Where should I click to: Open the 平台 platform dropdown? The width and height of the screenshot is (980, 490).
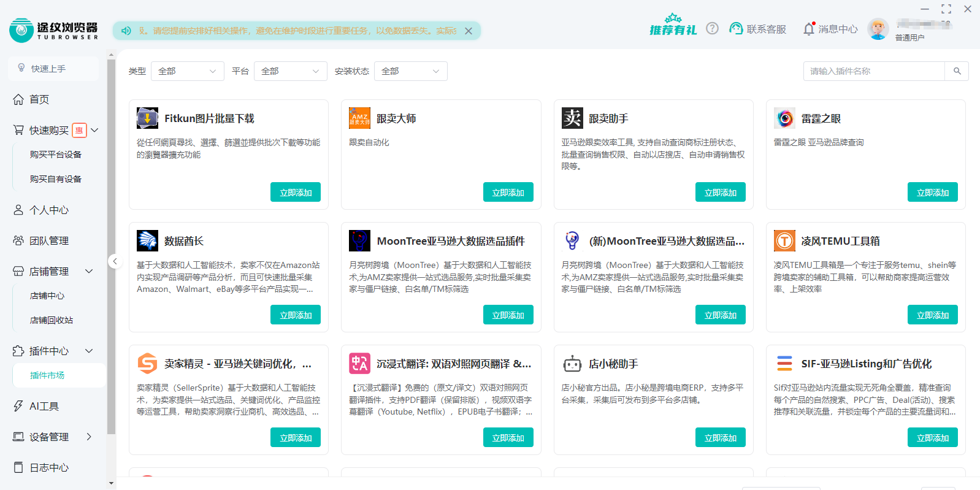(x=290, y=71)
